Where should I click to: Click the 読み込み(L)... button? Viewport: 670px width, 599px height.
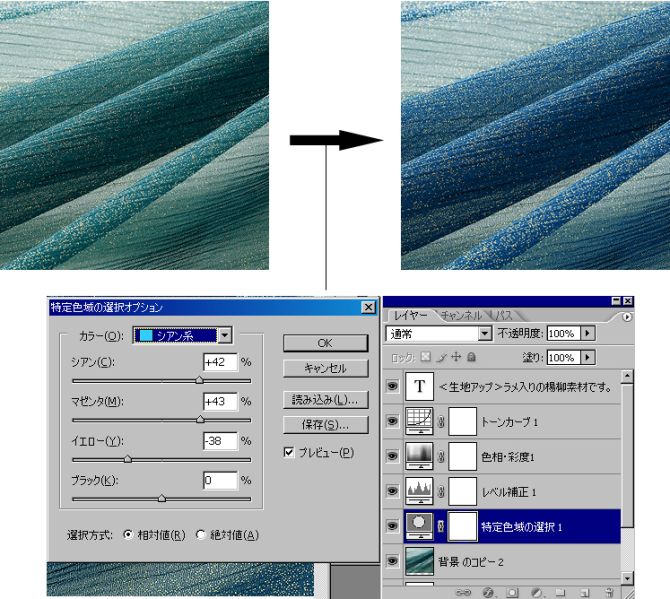tap(325, 400)
